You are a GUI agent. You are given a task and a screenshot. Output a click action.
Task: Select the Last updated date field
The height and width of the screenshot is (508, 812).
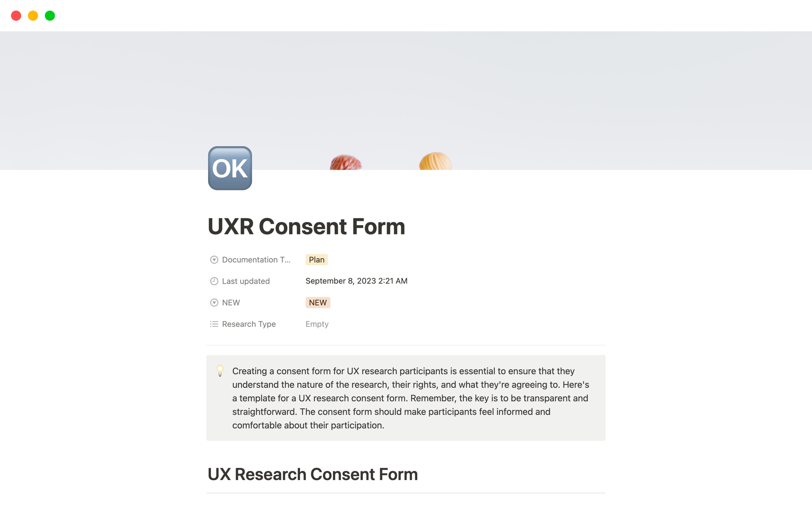pyautogui.click(x=357, y=281)
